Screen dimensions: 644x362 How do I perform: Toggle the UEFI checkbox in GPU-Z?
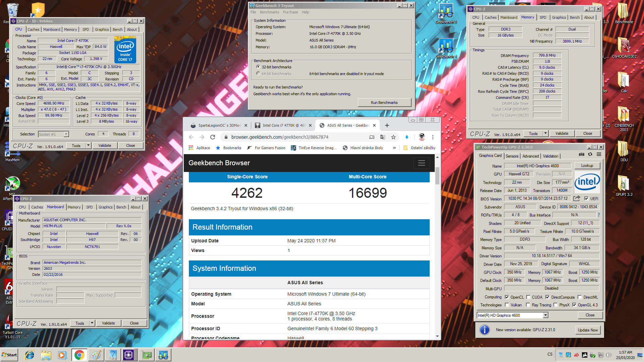tap(586, 198)
